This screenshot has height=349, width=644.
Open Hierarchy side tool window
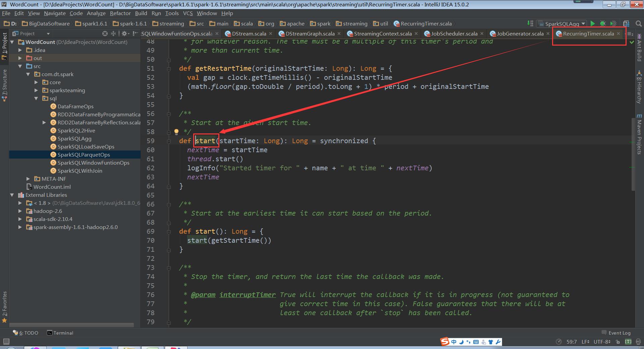click(x=639, y=87)
